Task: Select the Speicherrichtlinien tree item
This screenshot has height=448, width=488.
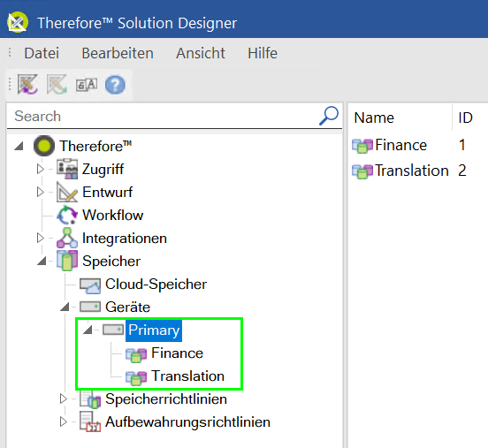Action: pyautogui.click(x=166, y=399)
